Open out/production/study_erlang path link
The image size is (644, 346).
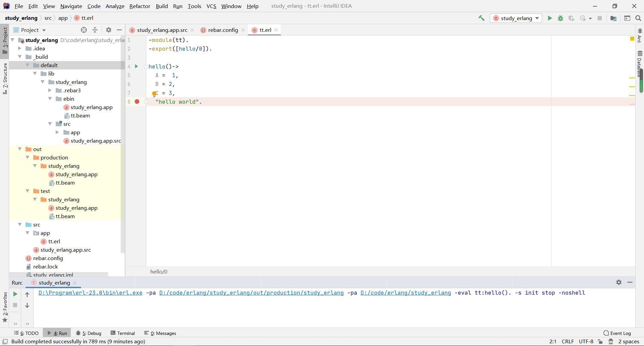pyautogui.click(x=251, y=293)
